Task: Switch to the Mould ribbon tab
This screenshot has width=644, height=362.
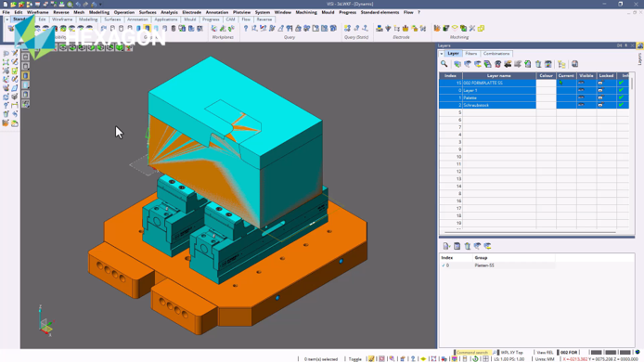Action: point(189,19)
